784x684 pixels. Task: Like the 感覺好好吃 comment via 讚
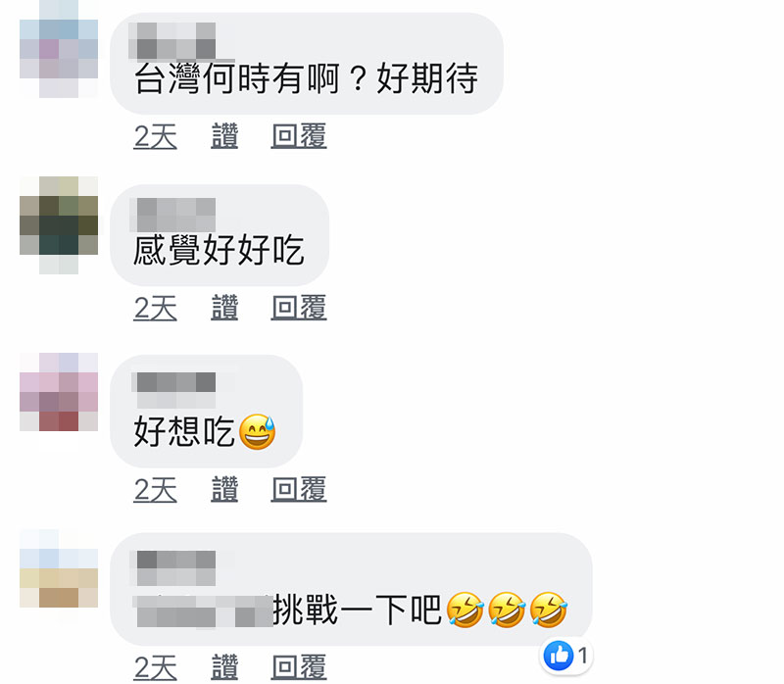click(224, 308)
